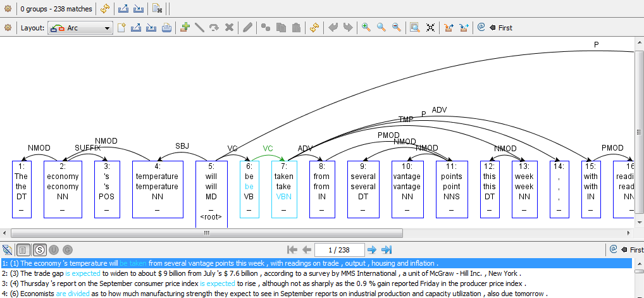Click the print graph icon

click(166, 28)
